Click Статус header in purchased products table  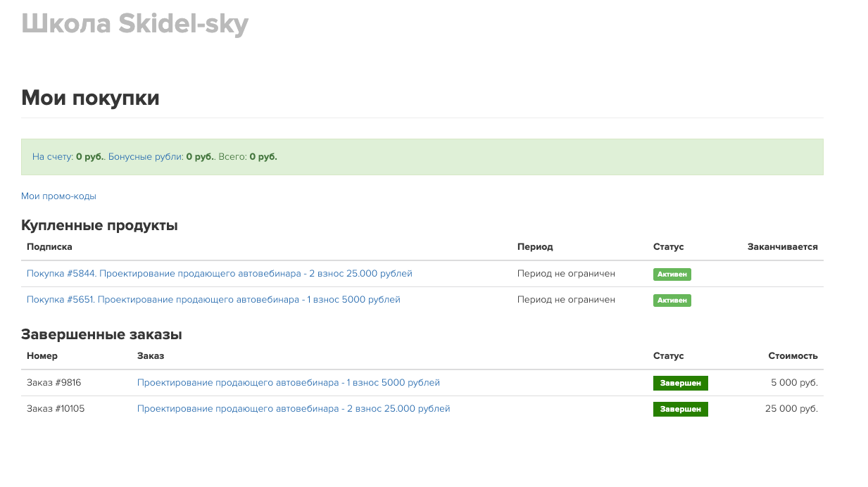(669, 247)
